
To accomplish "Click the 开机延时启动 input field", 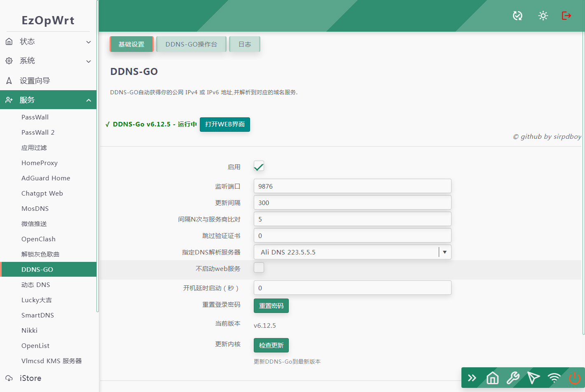I will [353, 288].
